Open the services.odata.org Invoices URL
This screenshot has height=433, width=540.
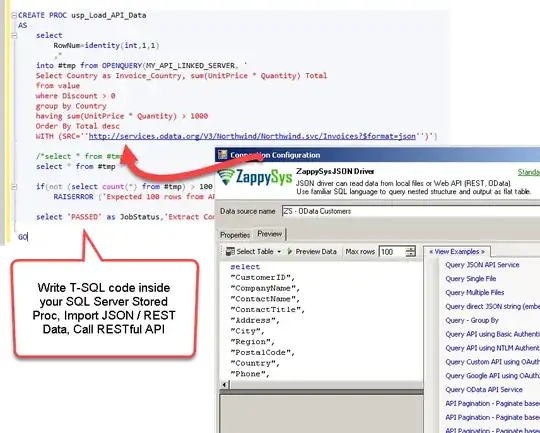pyautogui.click(x=252, y=136)
